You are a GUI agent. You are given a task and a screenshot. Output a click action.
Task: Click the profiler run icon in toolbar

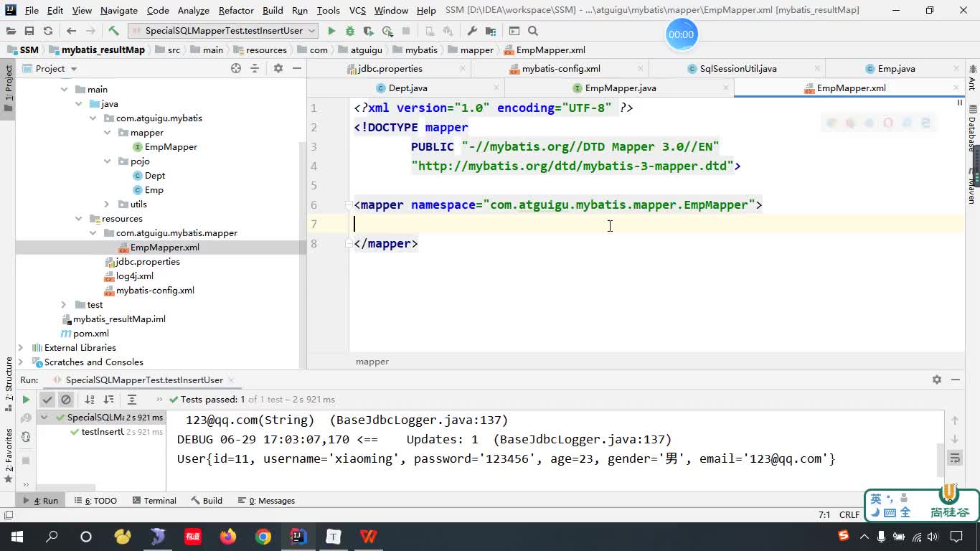[x=387, y=31]
